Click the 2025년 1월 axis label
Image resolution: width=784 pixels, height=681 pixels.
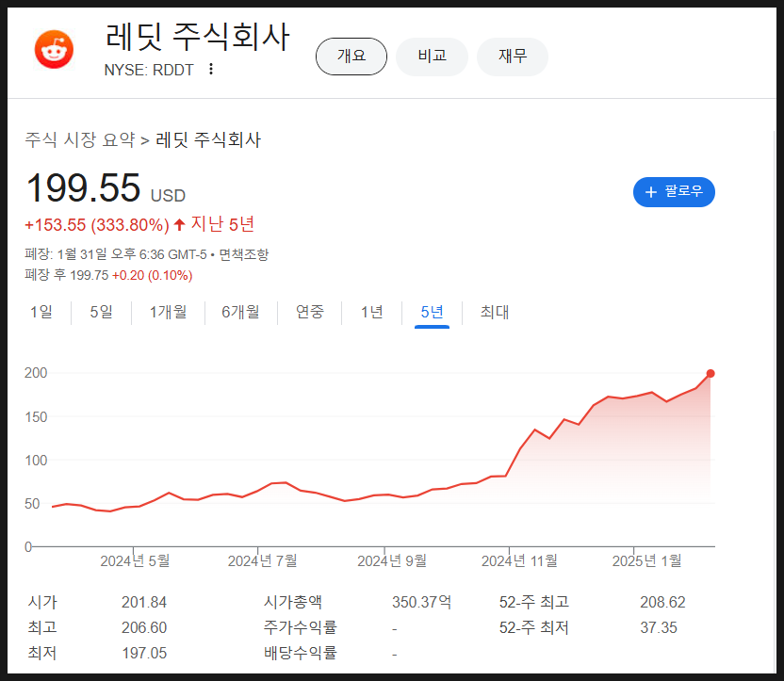click(647, 561)
